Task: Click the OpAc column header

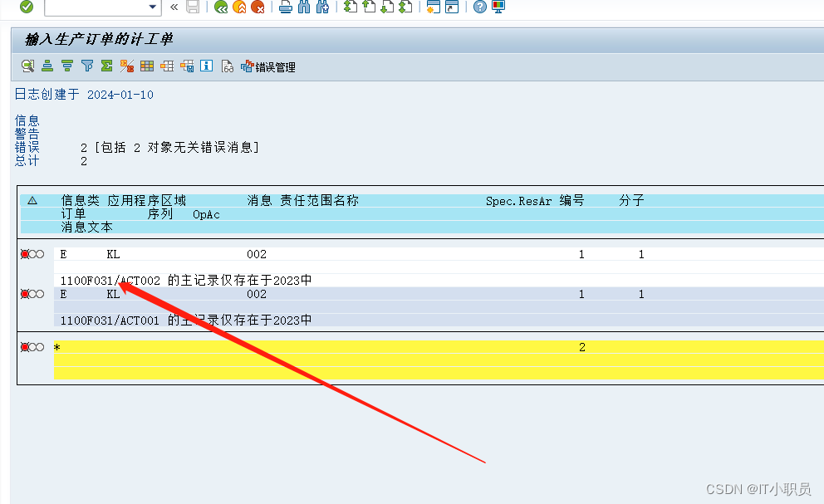Action: 206,214
